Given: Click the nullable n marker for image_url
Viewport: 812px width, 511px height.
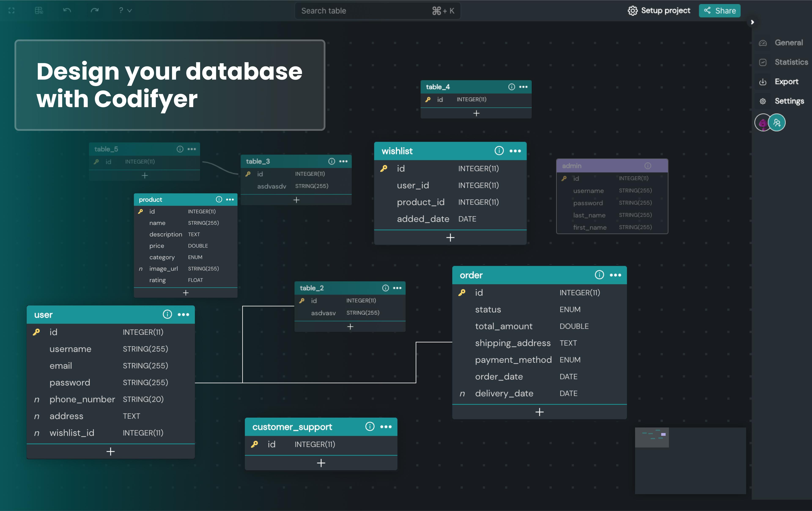Looking at the screenshot, I should pyautogui.click(x=141, y=269).
